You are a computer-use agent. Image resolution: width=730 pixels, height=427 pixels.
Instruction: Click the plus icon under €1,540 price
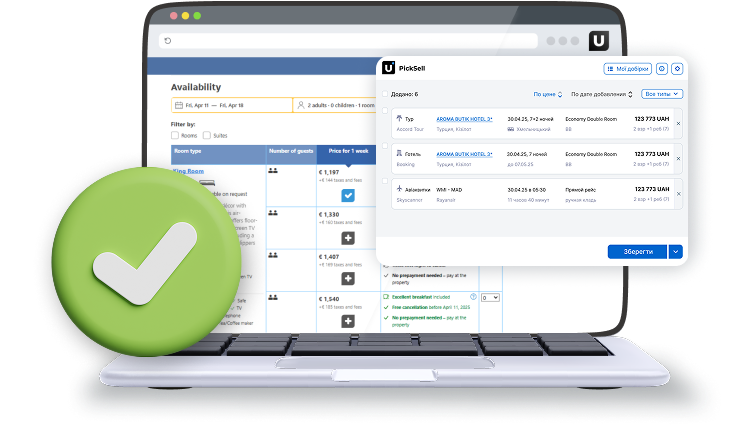point(348,321)
